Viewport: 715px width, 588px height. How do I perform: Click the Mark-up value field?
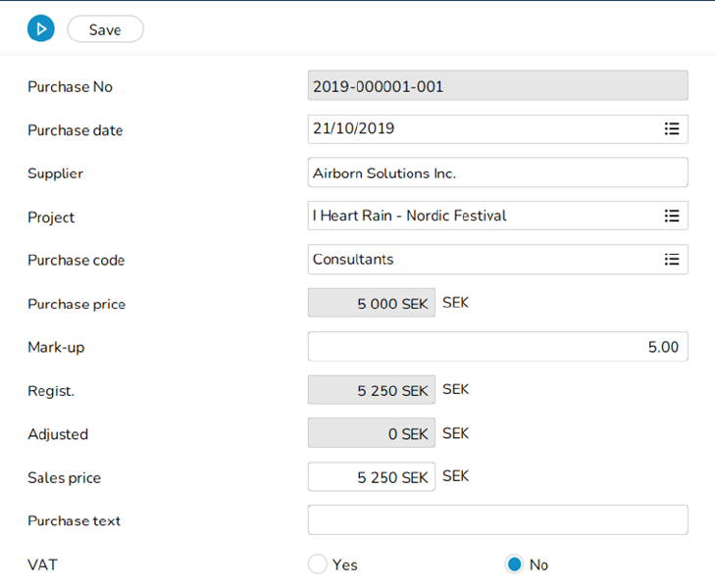click(497, 347)
